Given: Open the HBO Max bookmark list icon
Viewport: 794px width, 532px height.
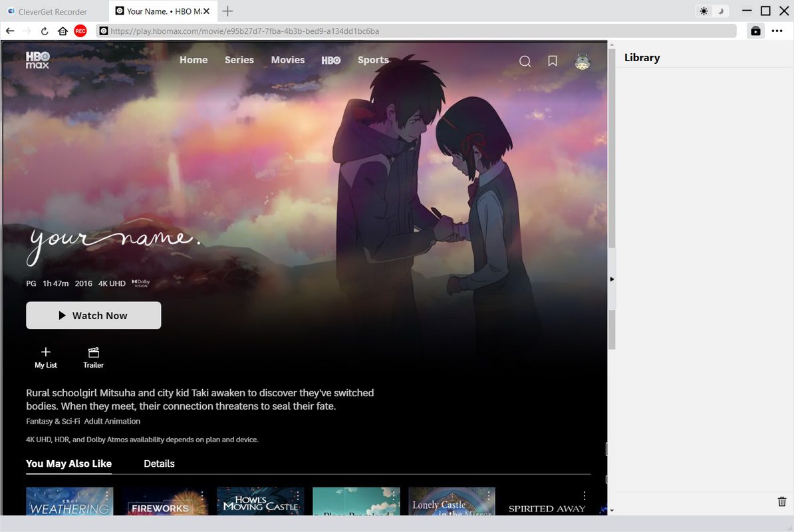Looking at the screenshot, I should (553, 61).
